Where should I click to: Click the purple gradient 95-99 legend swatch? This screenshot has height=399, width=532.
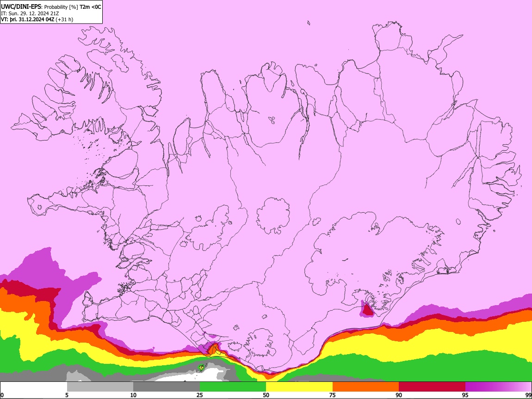point(498,387)
